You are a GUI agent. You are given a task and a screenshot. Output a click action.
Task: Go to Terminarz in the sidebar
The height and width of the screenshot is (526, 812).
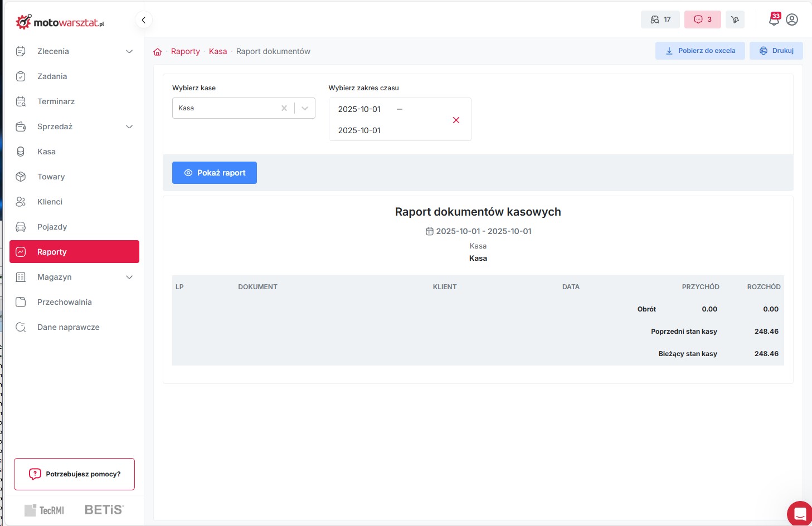[56, 101]
